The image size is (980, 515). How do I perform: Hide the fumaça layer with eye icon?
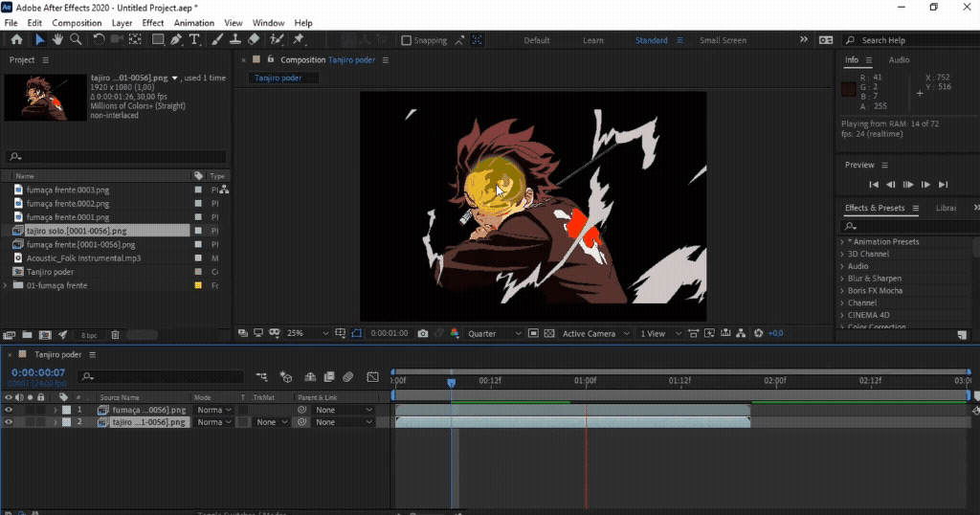[x=8, y=410]
